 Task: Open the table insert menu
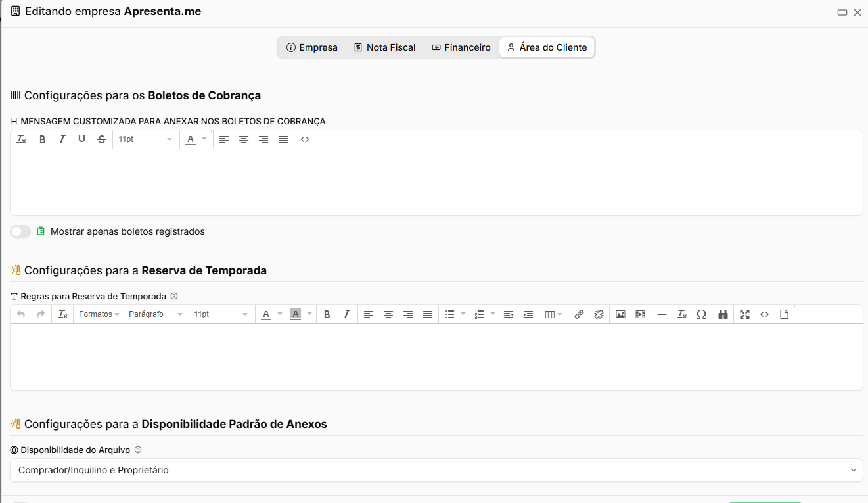(554, 314)
